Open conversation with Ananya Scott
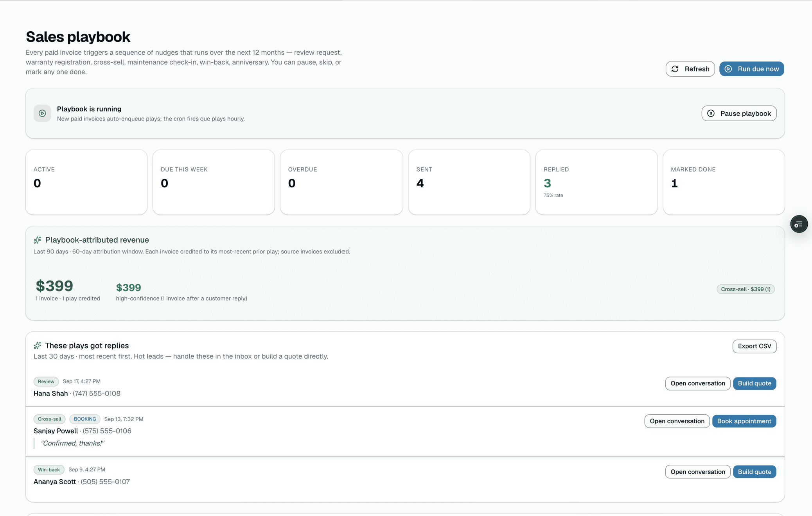The image size is (812, 516). (697, 472)
